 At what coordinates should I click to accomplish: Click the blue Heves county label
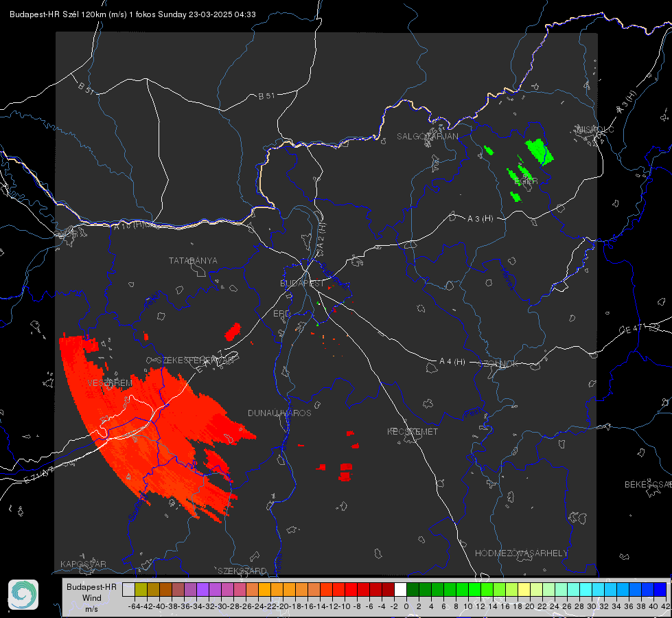[507, 279]
